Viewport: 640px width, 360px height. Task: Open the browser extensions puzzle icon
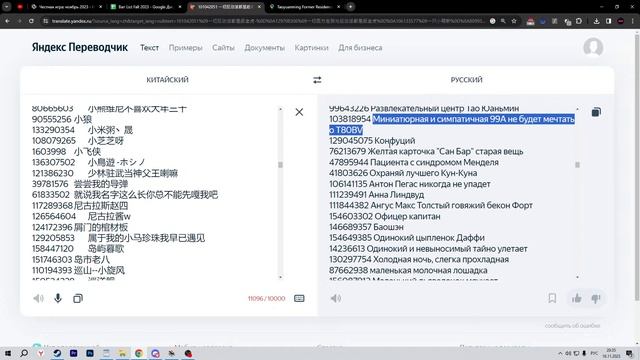tap(579, 21)
